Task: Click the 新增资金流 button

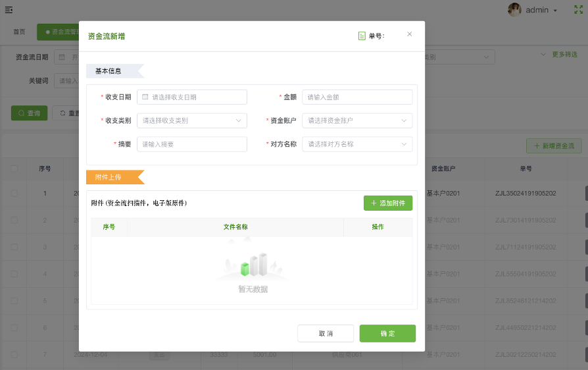Action: 554,146
